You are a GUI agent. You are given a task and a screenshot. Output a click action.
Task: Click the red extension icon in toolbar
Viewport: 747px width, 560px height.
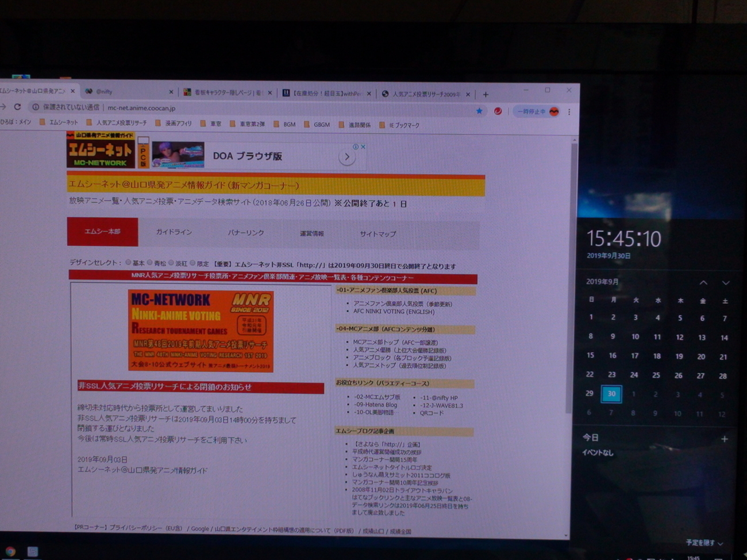point(498,111)
